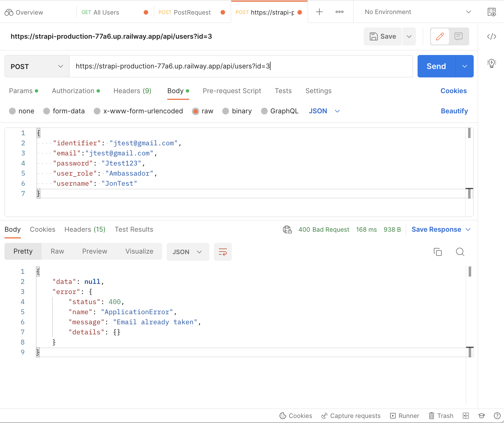
Task: Open the code snippet panel icon
Action: [x=491, y=36]
